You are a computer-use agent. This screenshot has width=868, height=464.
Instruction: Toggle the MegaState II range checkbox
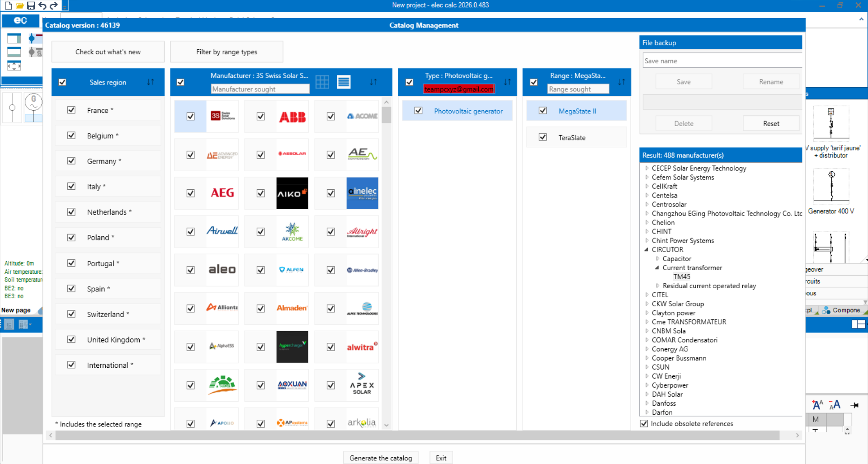tap(543, 111)
